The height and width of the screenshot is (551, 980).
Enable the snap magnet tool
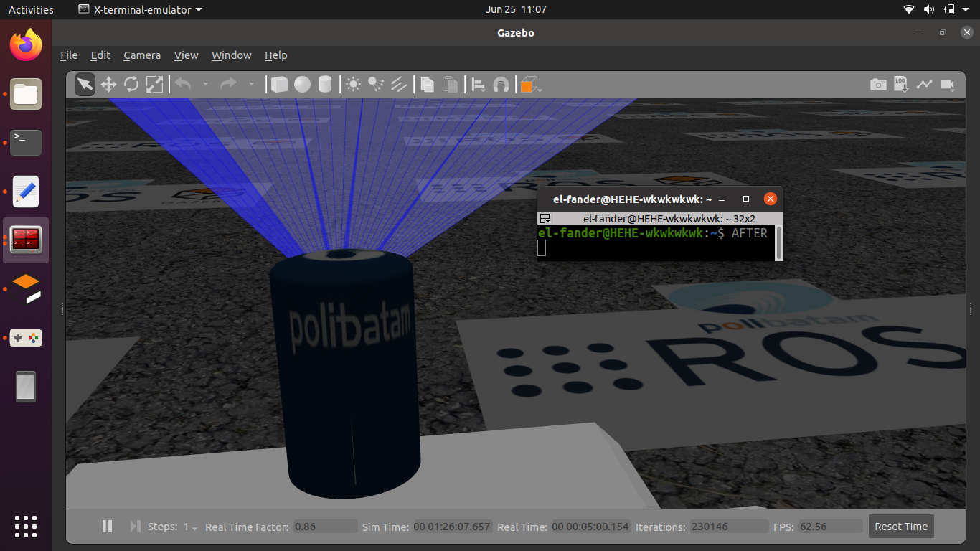(501, 85)
